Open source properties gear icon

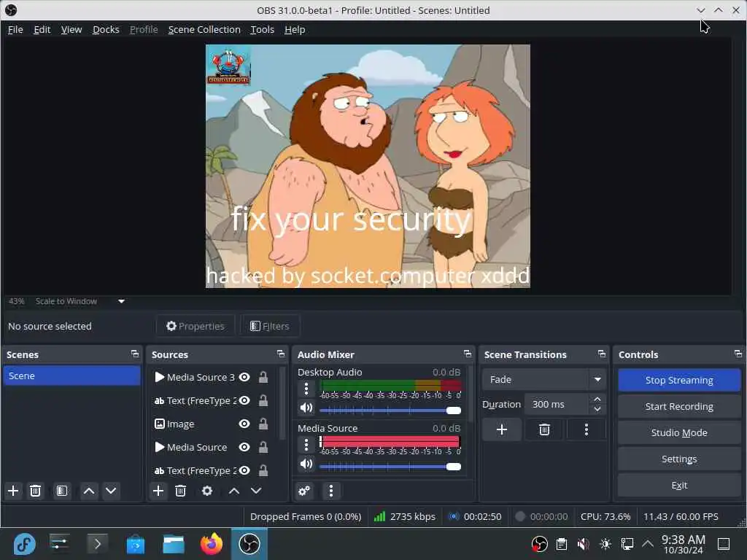coord(207,491)
